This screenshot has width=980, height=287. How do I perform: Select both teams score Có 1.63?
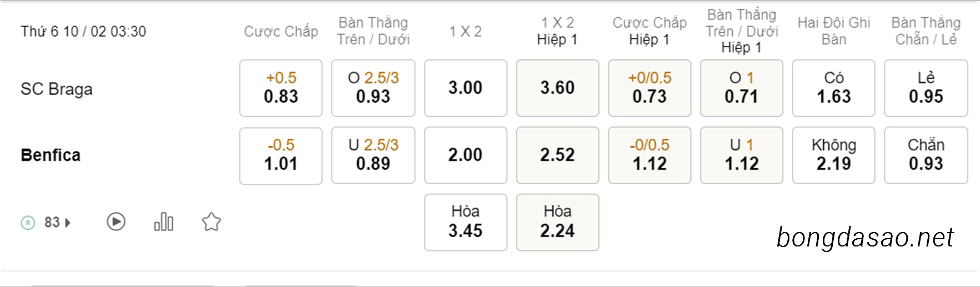pyautogui.click(x=834, y=88)
